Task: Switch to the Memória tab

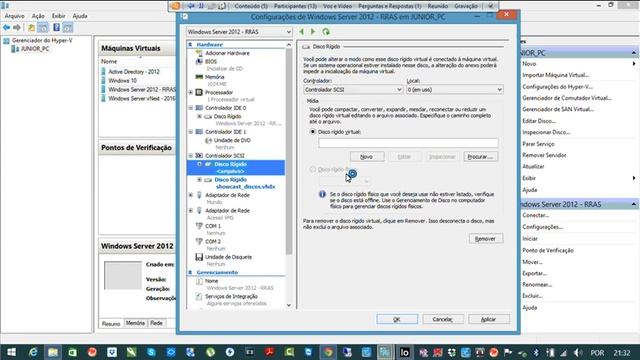Action: (x=135, y=323)
